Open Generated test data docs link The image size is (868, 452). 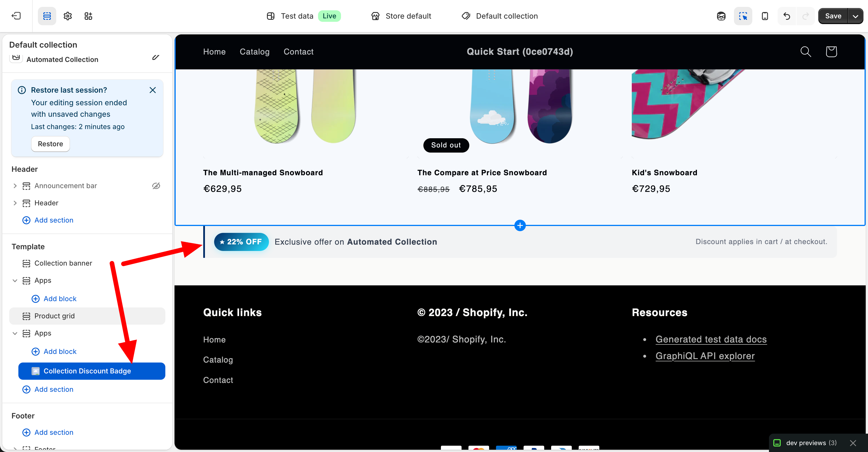point(711,339)
